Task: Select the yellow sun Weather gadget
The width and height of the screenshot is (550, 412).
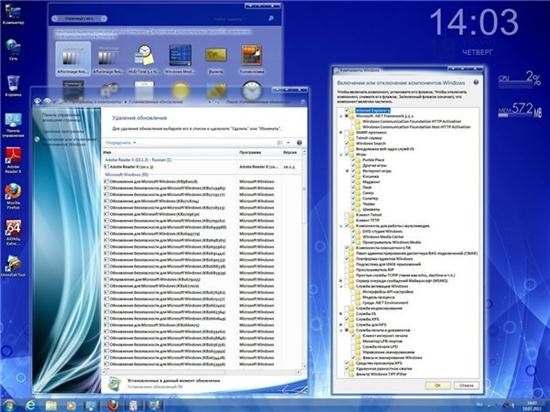Action: (180, 90)
